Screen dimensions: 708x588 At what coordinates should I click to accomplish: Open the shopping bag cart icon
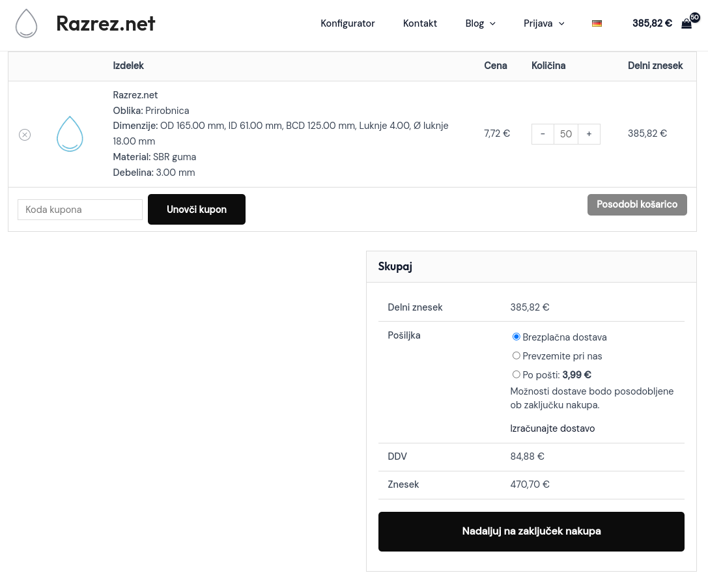pyautogui.click(x=687, y=24)
